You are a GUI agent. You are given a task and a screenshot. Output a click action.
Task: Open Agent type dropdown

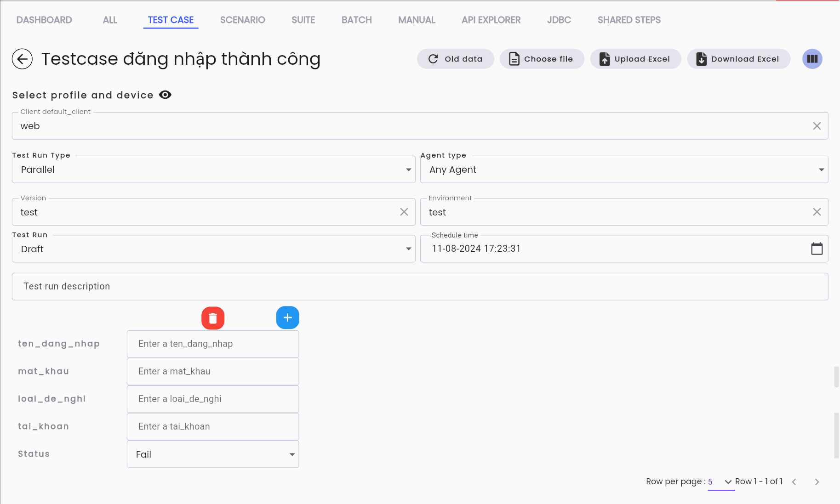pos(624,170)
